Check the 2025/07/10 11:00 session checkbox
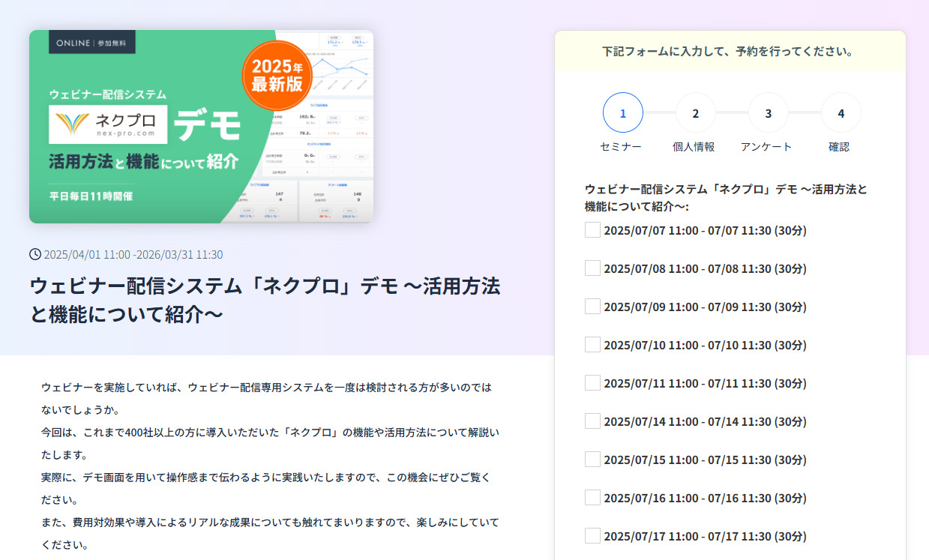Image resolution: width=929 pixels, height=560 pixels. 592,345
